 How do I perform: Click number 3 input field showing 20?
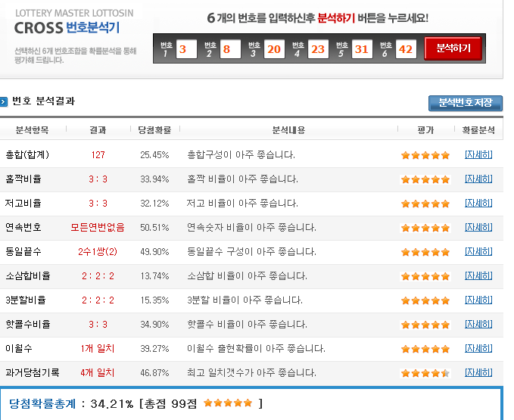point(274,50)
